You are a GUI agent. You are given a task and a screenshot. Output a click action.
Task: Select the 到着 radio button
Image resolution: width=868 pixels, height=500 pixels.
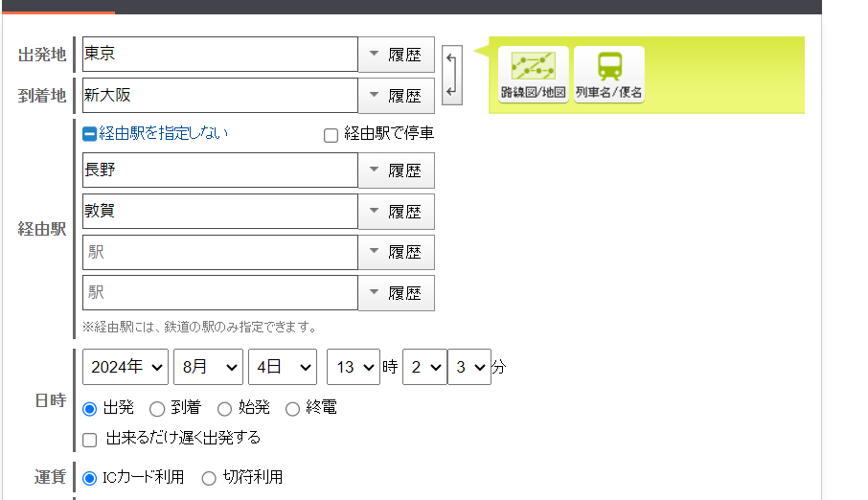(x=157, y=409)
